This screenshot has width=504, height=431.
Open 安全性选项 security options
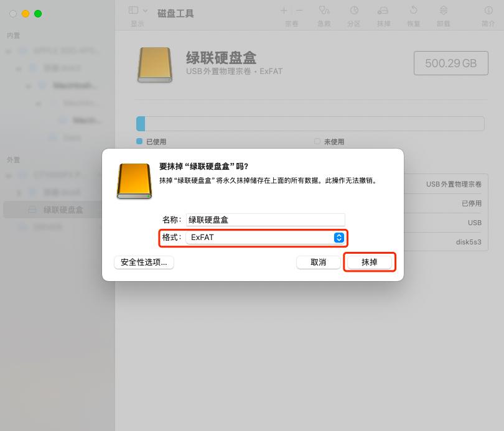point(144,262)
